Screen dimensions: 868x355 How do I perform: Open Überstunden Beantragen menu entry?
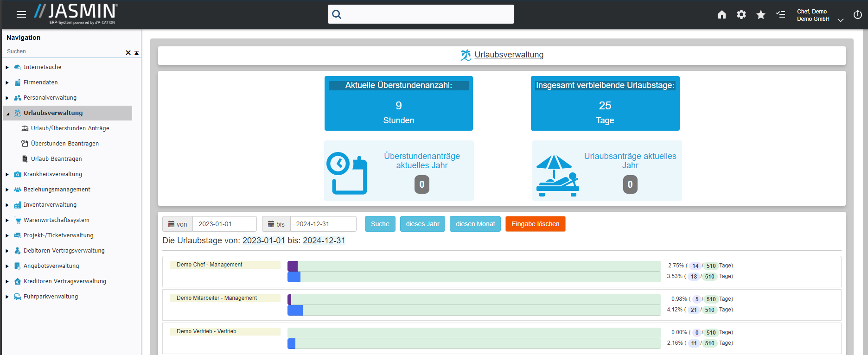tap(64, 144)
